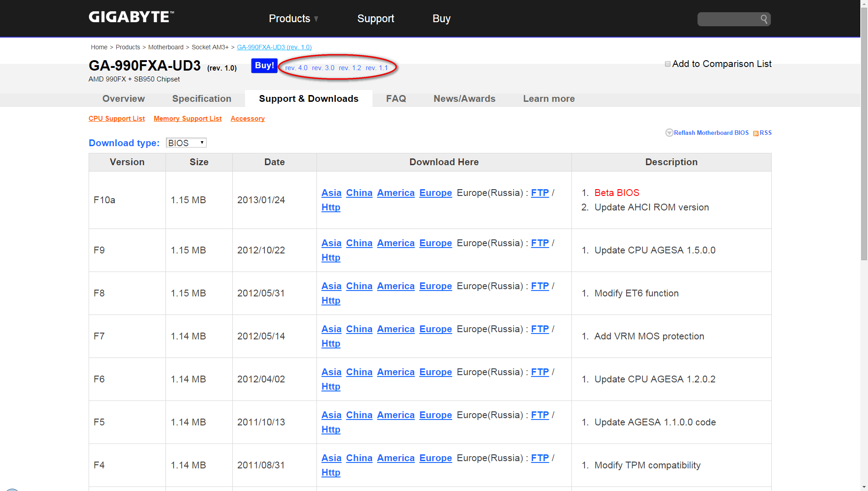The width and height of the screenshot is (868, 491).
Task: Click the RSS feed icon
Action: click(x=755, y=133)
